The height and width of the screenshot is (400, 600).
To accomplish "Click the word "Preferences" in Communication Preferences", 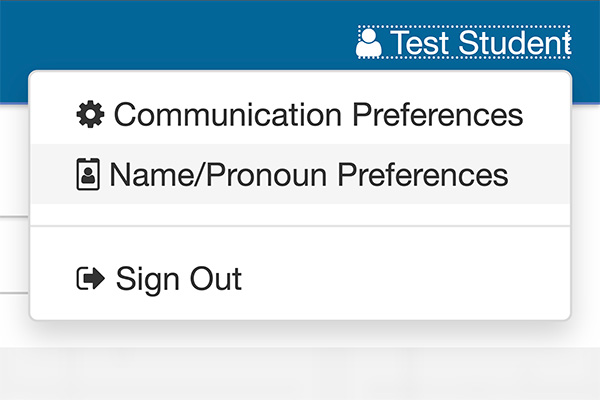I will coord(437,114).
